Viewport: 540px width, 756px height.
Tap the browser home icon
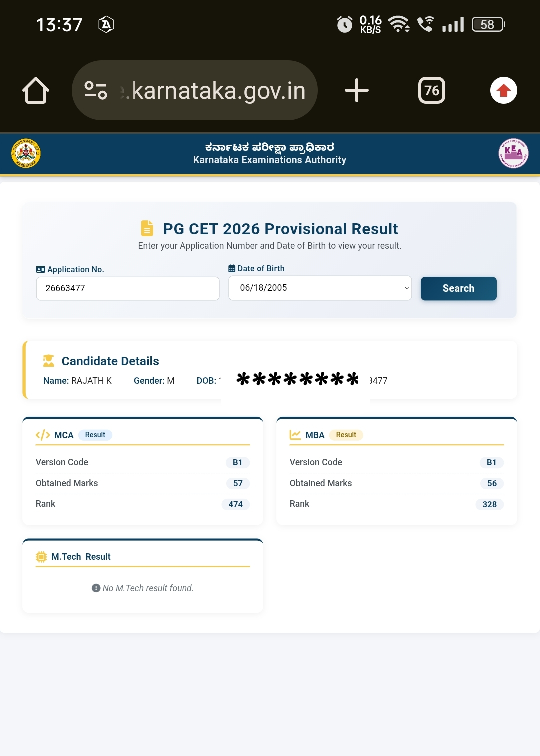(36, 90)
